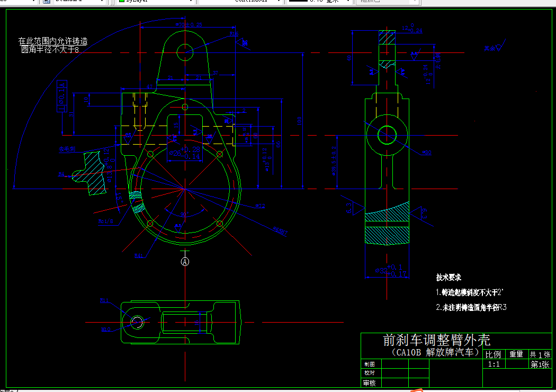The width and height of the screenshot is (556, 392).
Task: Select the ø70±0.25 dimension text
Action: (189, 24)
